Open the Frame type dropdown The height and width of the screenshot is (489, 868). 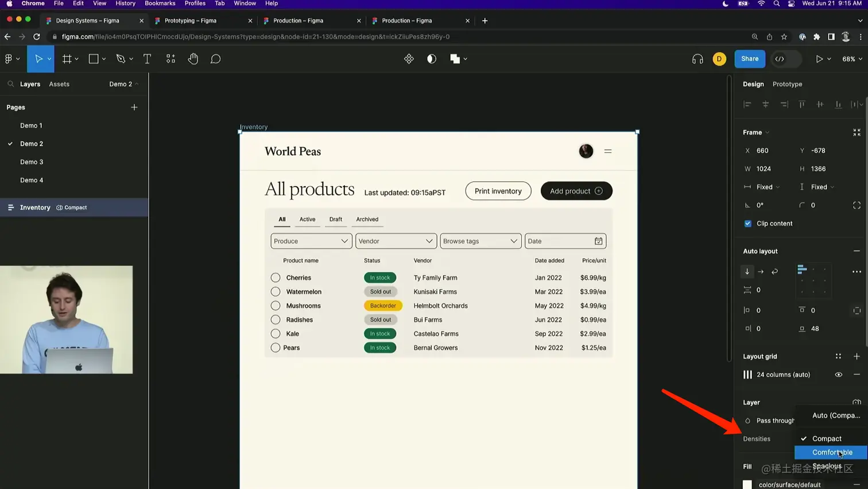755,132
